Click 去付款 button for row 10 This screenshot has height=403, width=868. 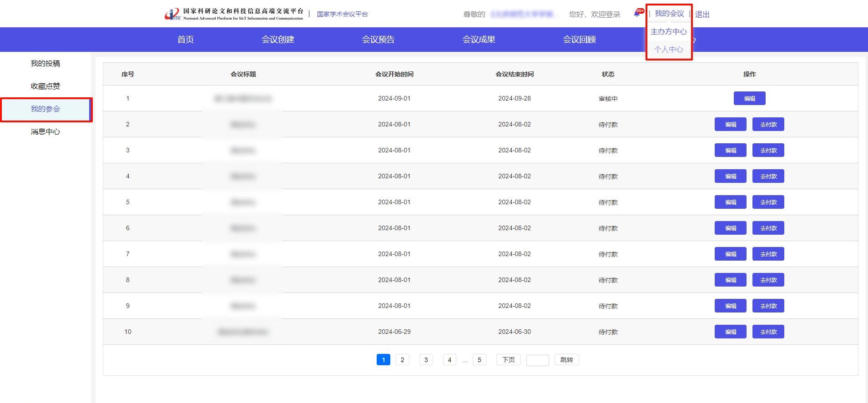(768, 332)
